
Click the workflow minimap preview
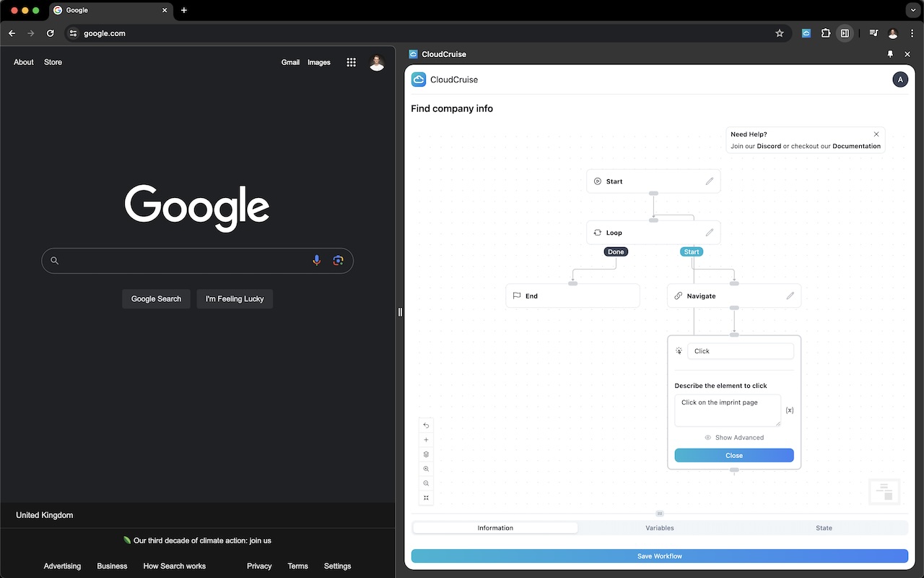[884, 491]
